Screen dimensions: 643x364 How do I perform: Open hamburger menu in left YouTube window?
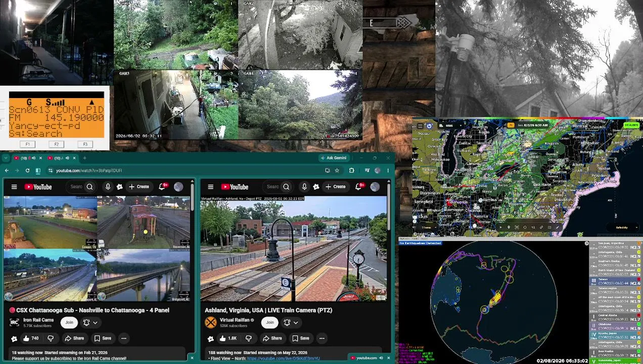14,187
